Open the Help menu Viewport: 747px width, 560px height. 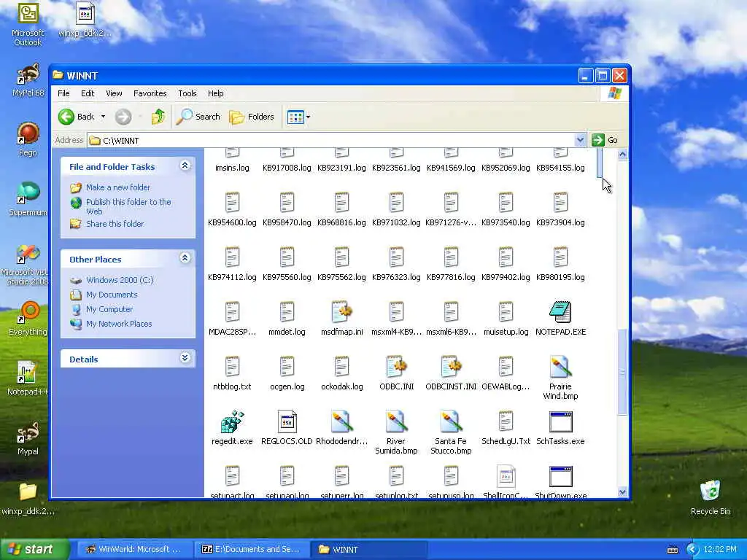pyautogui.click(x=215, y=93)
